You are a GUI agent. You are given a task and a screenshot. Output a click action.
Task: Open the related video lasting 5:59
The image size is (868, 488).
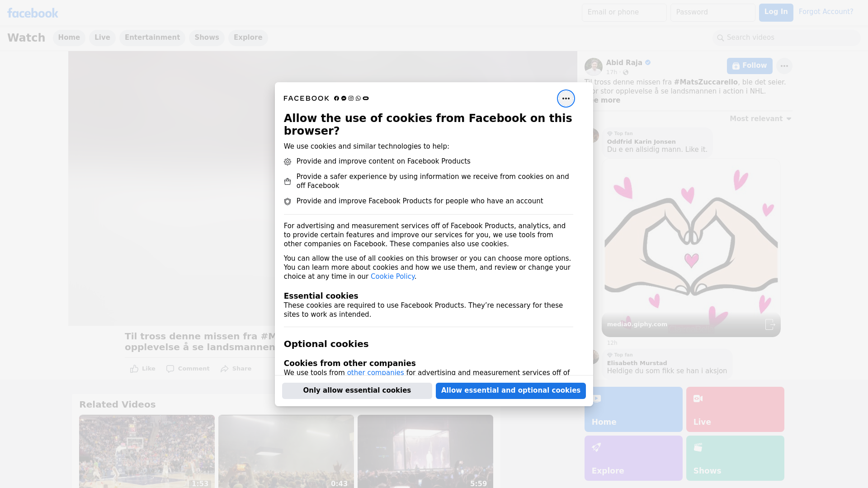[x=425, y=451]
